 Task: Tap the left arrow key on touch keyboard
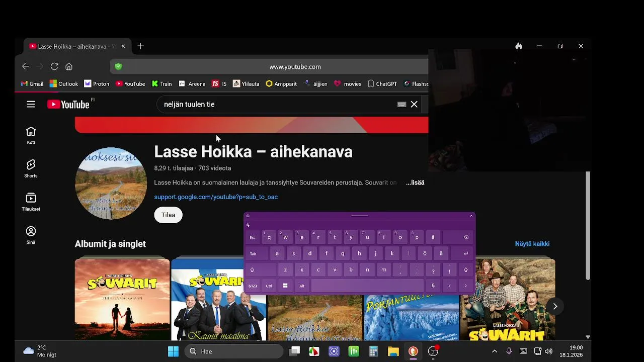(x=449, y=286)
